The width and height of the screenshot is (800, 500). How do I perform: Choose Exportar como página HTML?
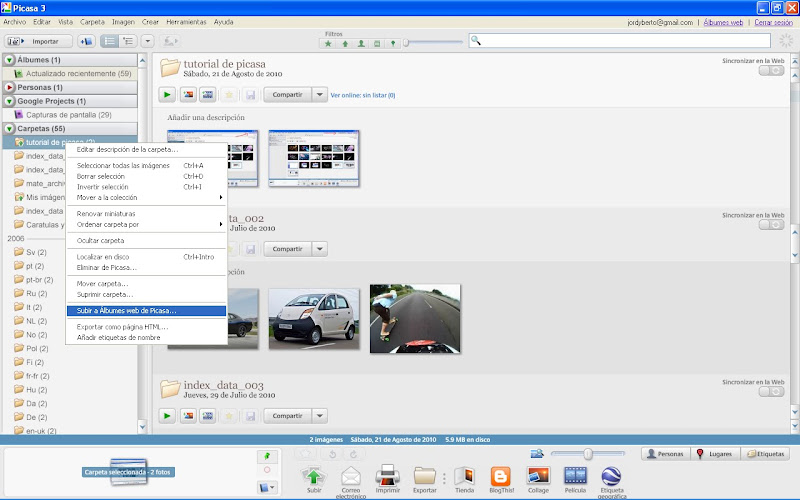pyautogui.click(x=146, y=327)
